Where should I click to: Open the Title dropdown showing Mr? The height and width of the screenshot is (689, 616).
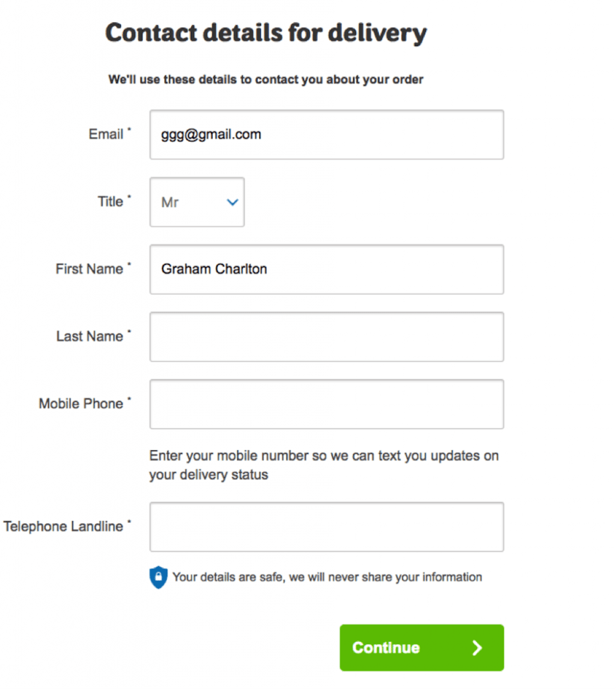197,202
